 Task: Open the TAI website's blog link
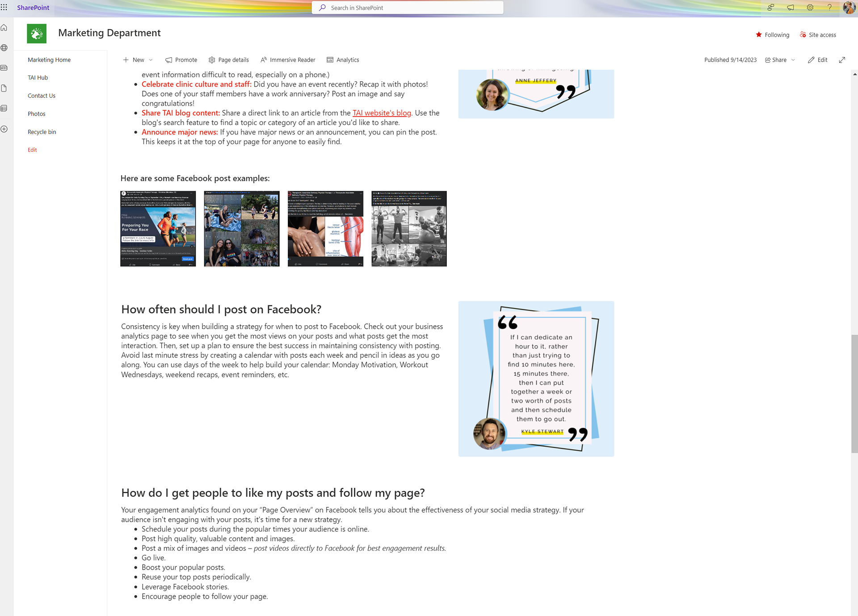(382, 113)
